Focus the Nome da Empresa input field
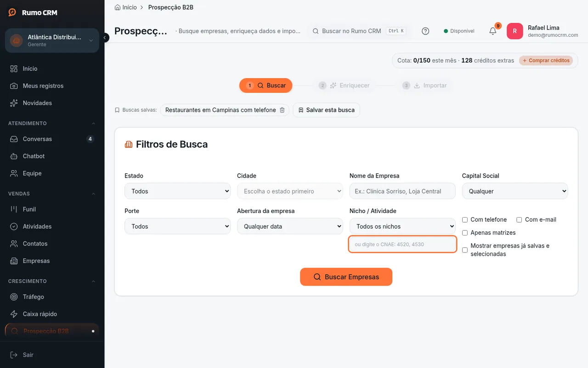Image resolution: width=588 pixels, height=368 pixels. point(402,191)
